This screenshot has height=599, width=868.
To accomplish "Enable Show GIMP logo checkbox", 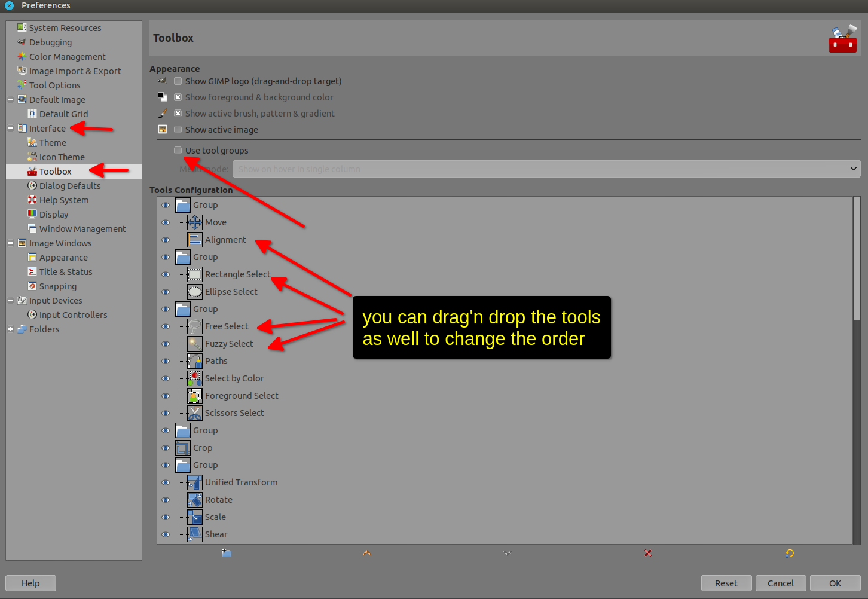I will (178, 81).
